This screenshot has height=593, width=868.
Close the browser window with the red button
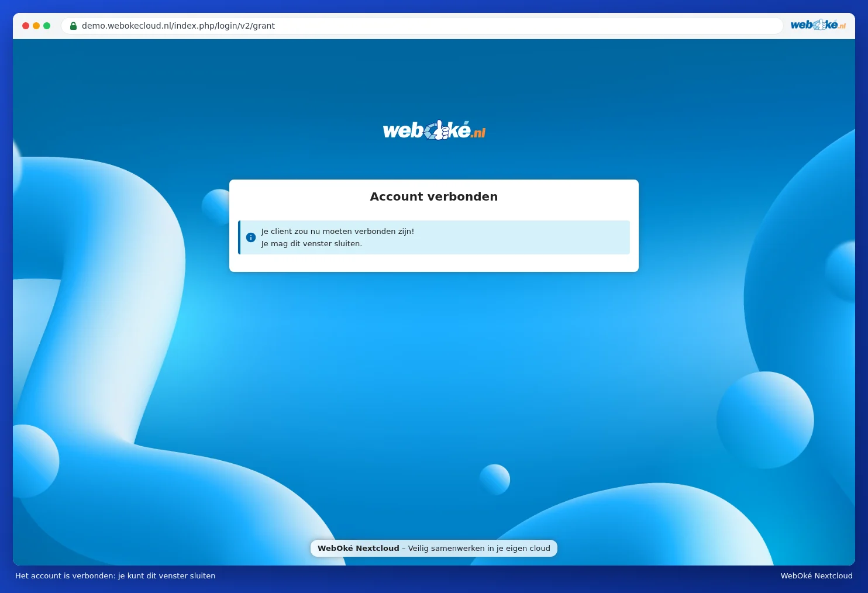[x=26, y=26]
